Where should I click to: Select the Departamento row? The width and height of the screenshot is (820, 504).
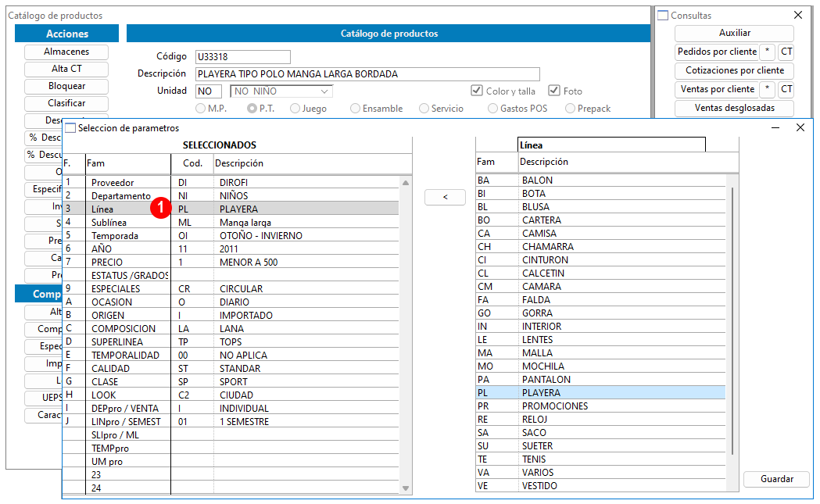(x=231, y=195)
